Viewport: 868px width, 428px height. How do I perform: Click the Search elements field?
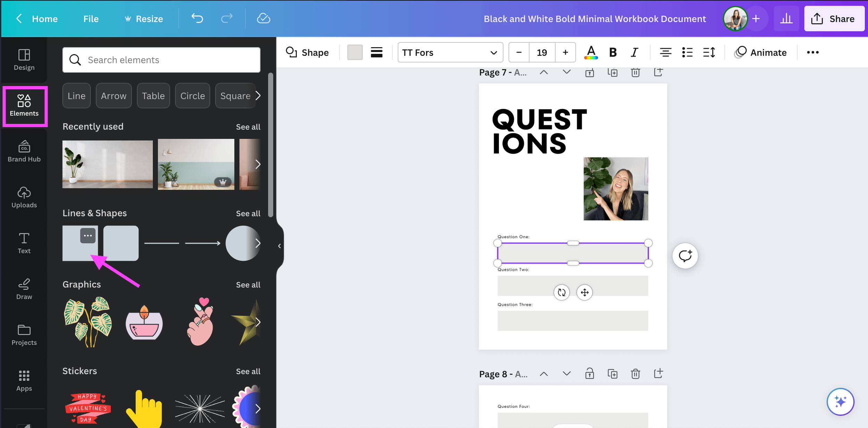(161, 60)
